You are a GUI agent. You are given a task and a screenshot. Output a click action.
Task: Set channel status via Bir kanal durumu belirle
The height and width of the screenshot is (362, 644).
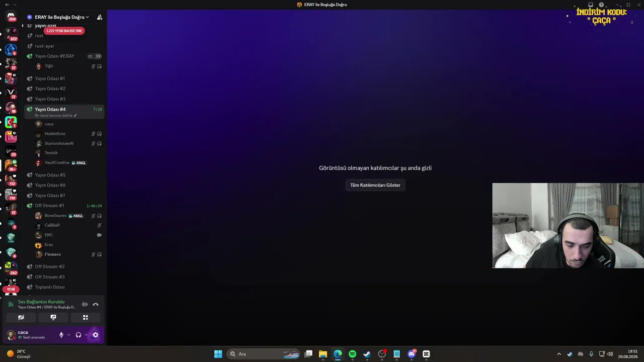(x=56, y=116)
